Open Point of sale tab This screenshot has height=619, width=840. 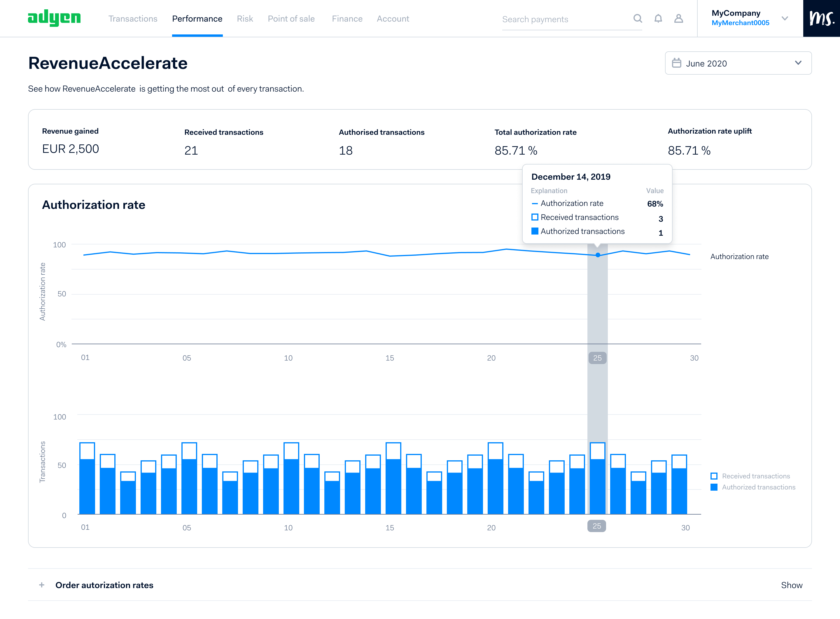[x=291, y=19]
